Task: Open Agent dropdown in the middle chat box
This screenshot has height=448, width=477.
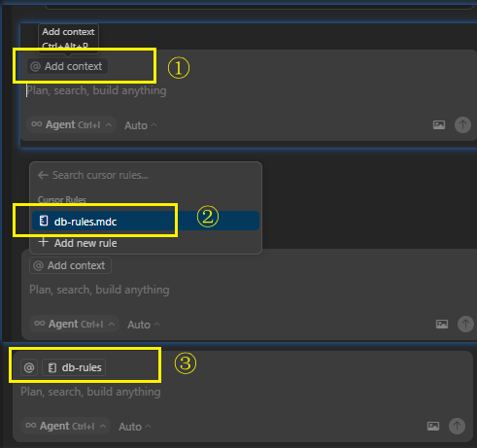Action: (x=75, y=324)
